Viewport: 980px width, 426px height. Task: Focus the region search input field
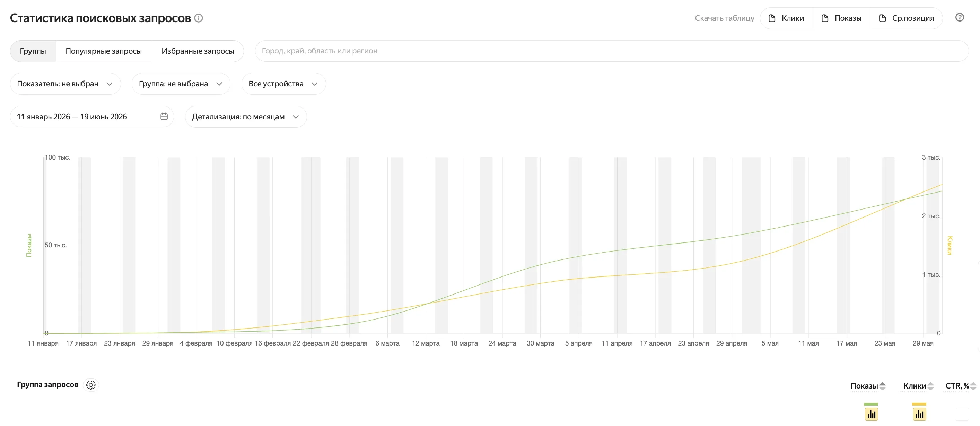point(612,51)
